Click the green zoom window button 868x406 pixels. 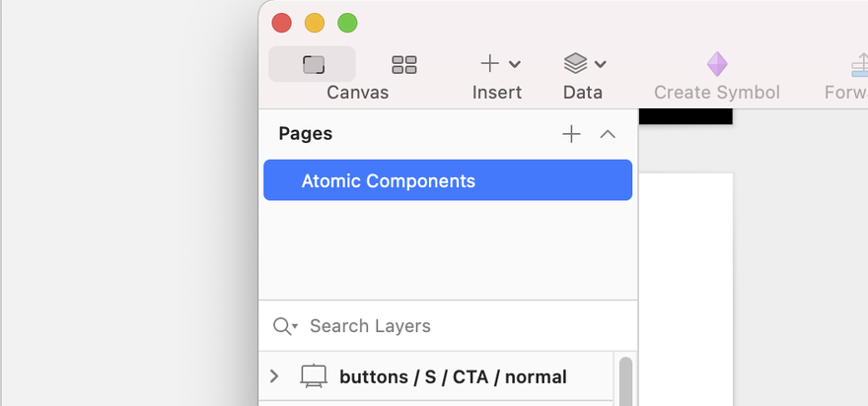347,24
